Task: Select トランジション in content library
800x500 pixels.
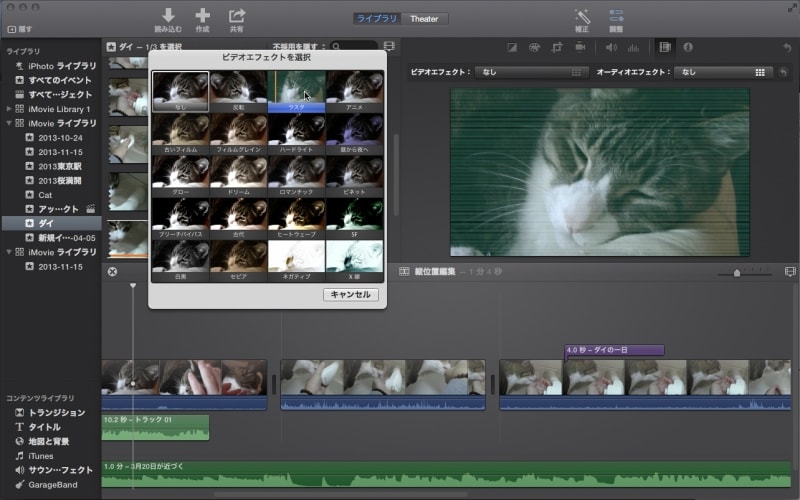Action: point(56,413)
